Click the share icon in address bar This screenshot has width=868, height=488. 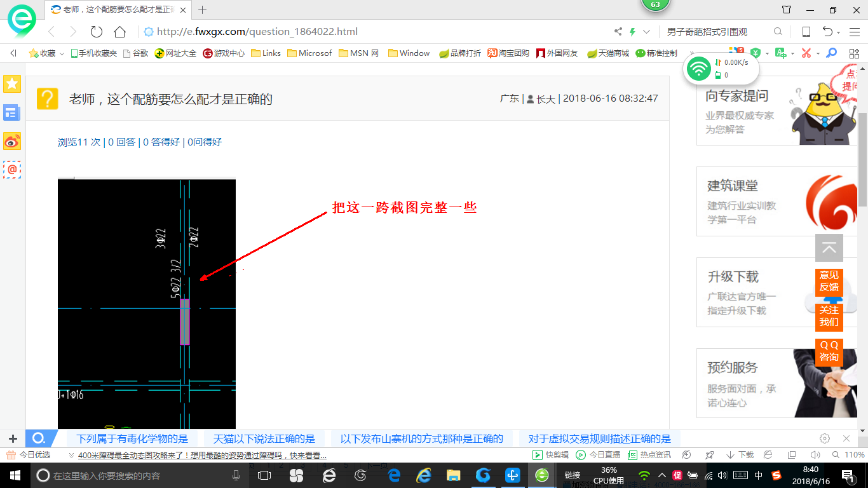point(618,32)
